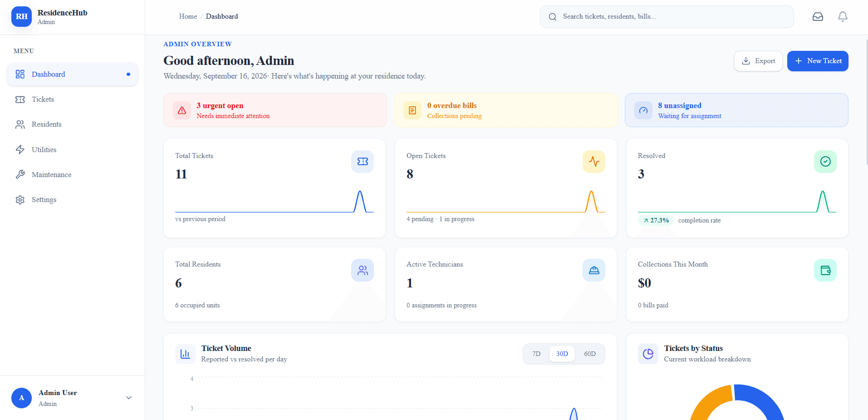The height and width of the screenshot is (420, 868).
Task: Switch Ticket Volume to 60D range
Action: 590,354
